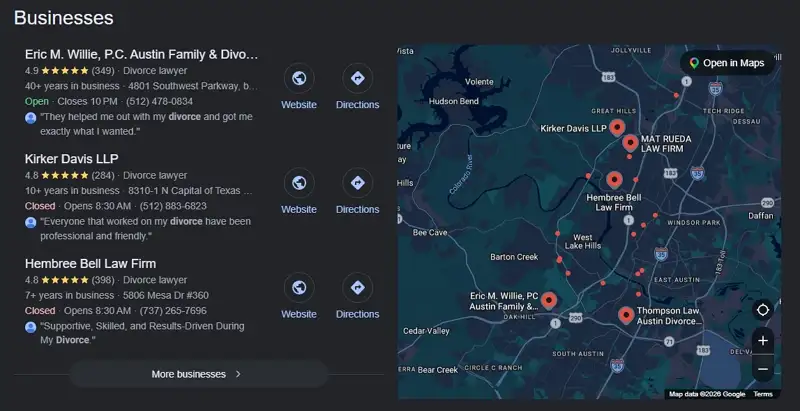800x411 pixels.
Task: Get directions icon for Eric M. Willie listing
Action: [x=358, y=79]
